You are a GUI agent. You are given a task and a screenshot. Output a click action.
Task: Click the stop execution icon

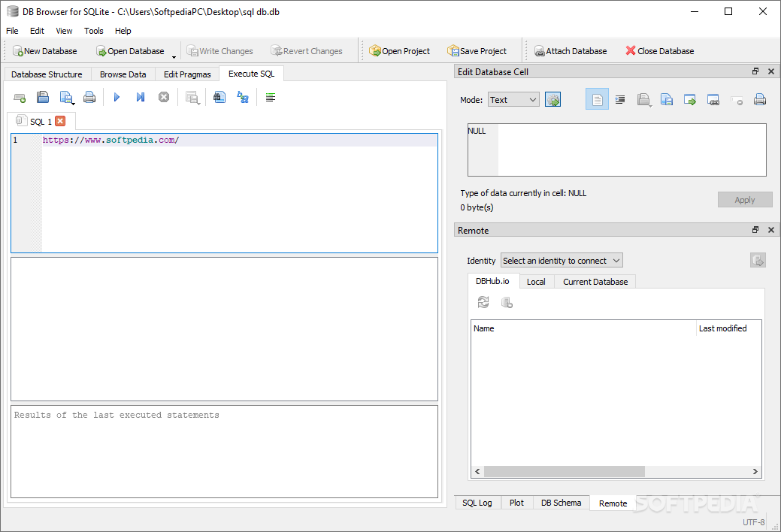[x=164, y=97]
